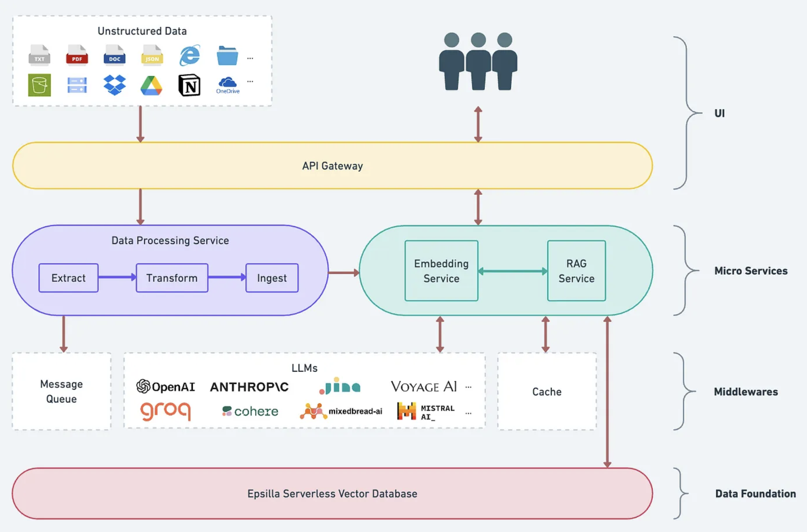
Task: Click the RAG Service box
Action: coord(576,271)
